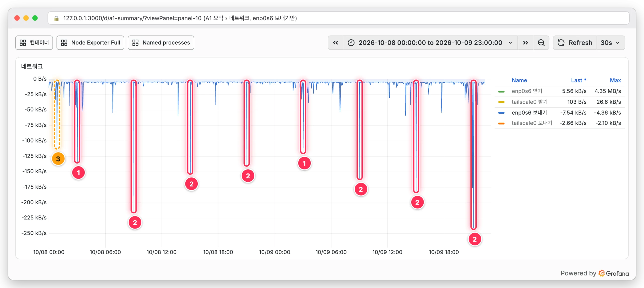Toggle the enp0s6 보내기 series
This screenshot has width=644, height=288.
click(x=529, y=113)
